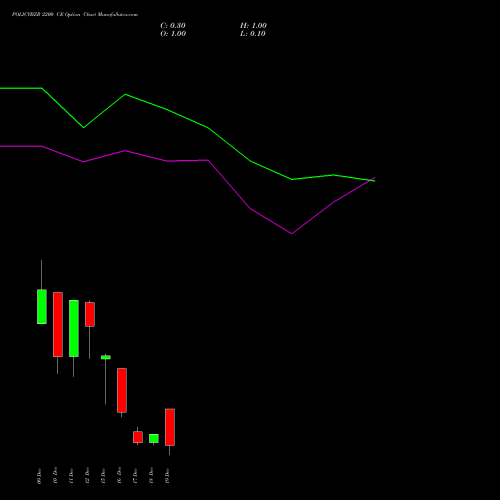Screen dimensions: 500x500
Task: Click the close value 'C: 0.30'
Action: tap(173, 26)
